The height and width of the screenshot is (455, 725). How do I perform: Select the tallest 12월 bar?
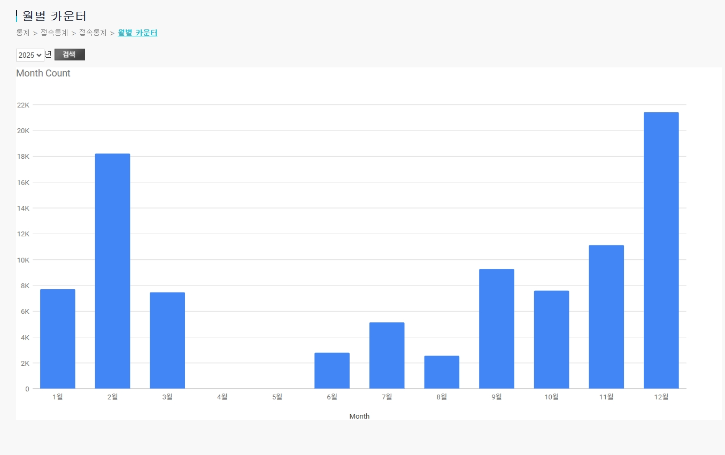(661, 250)
